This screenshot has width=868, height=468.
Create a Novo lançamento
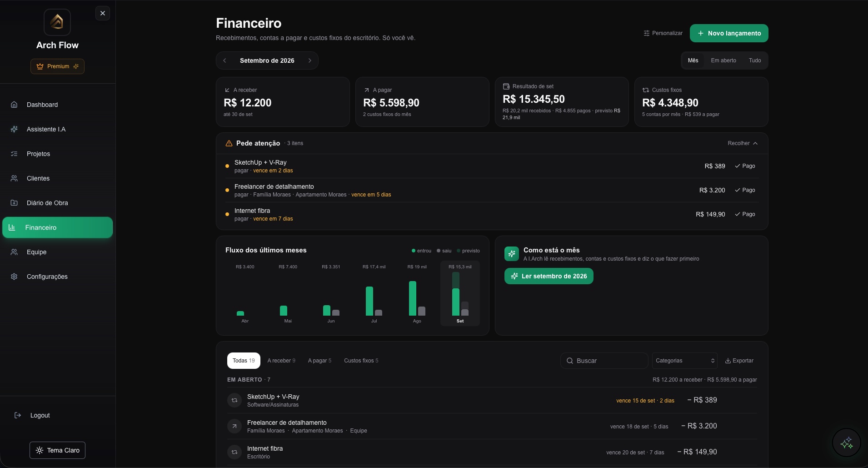(729, 33)
